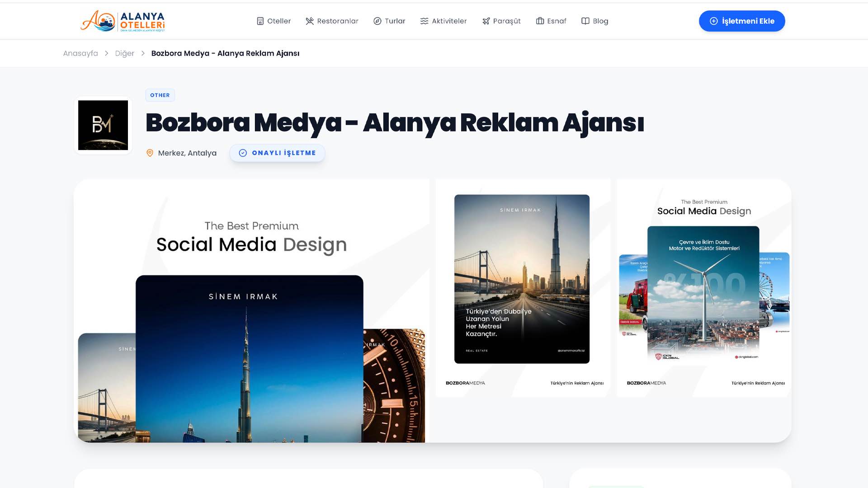Click the paraglider icon beside Paraşüt

(x=486, y=21)
